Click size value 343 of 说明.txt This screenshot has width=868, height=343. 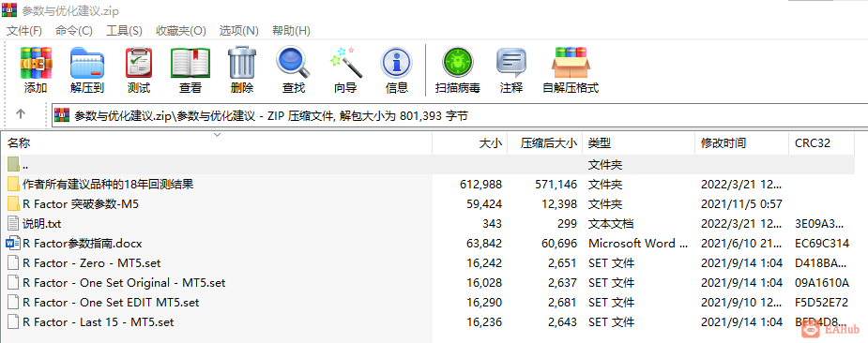pyautogui.click(x=492, y=223)
